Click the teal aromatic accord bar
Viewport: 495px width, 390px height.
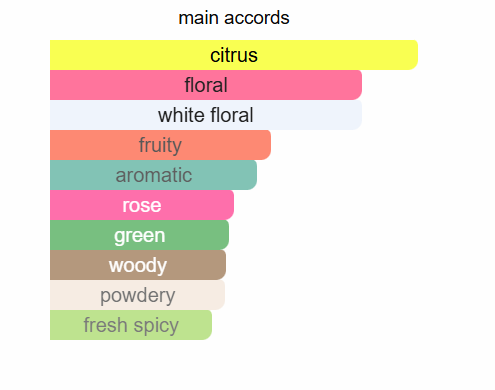(153, 175)
